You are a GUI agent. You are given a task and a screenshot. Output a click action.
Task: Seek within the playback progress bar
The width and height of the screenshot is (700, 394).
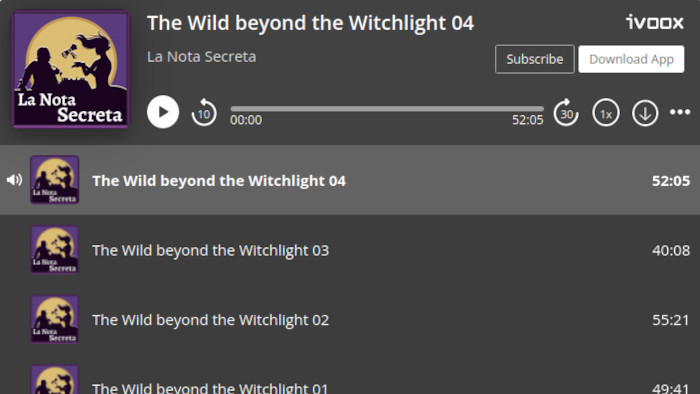(387, 108)
